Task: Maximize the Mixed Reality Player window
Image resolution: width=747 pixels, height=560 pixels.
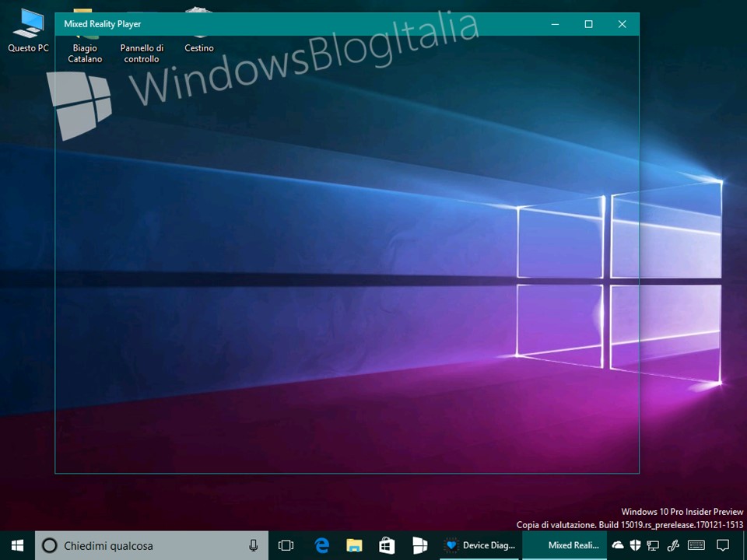Action: [x=588, y=24]
